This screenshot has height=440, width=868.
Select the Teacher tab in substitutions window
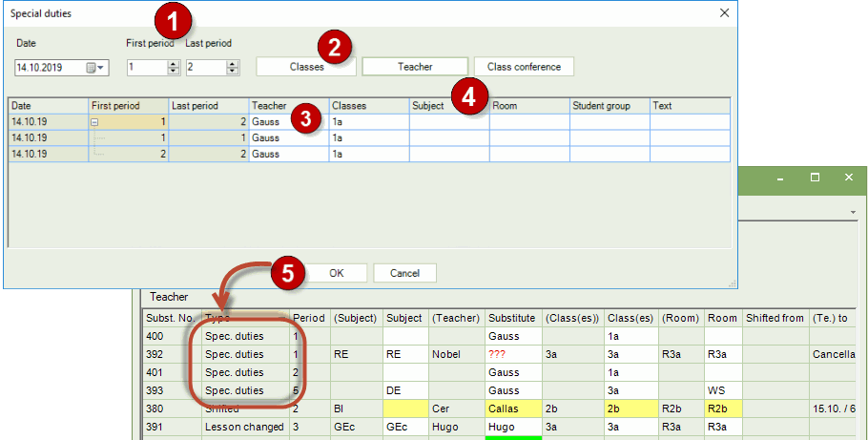[x=169, y=298]
